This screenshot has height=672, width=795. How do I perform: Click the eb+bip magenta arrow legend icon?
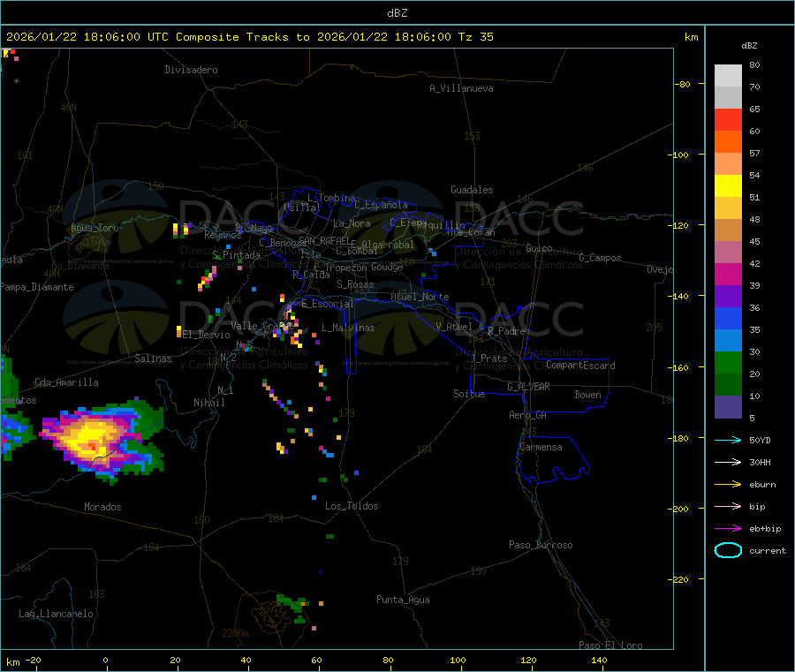click(x=728, y=529)
